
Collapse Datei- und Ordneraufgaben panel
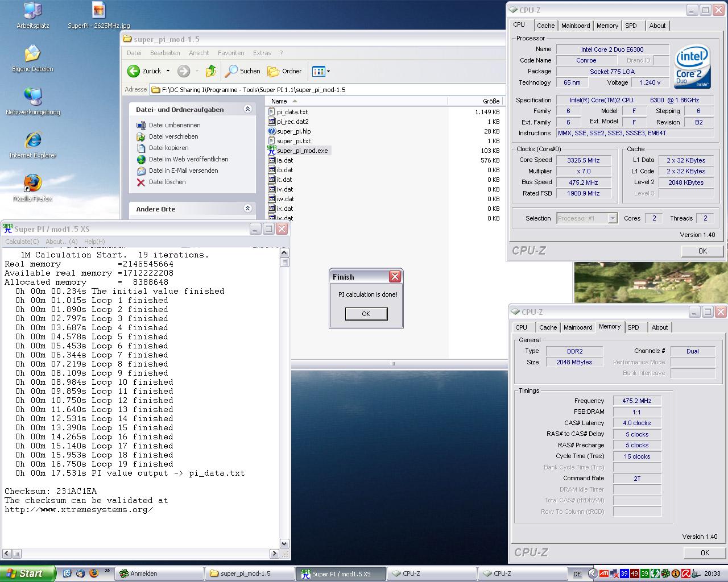(247, 109)
